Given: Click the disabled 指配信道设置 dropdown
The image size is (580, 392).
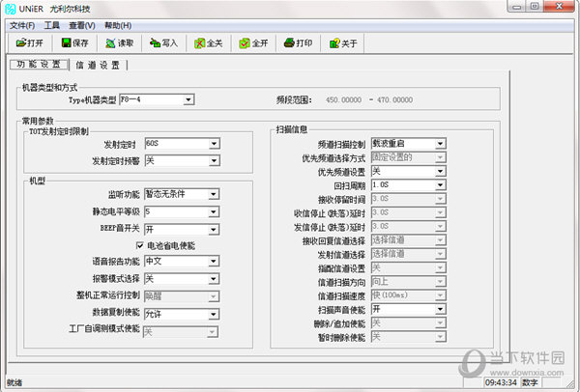Looking at the screenshot, I should click(x=408, y=267).
